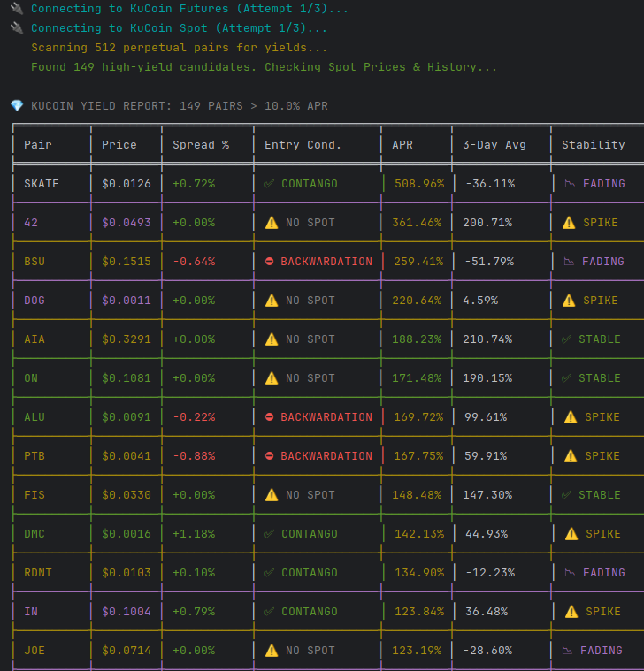Click 'Connecting to KuCoin Futures' log line
Viewport: 644px width, 671px height.
pos(189,8)
